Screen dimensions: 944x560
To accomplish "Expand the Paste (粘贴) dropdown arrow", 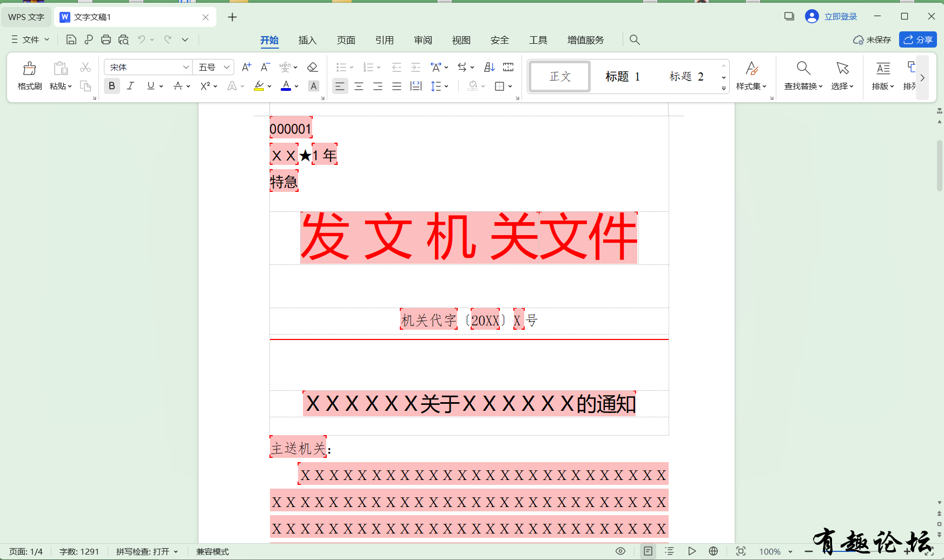I will pyautogui.click(x=70, y=86).
